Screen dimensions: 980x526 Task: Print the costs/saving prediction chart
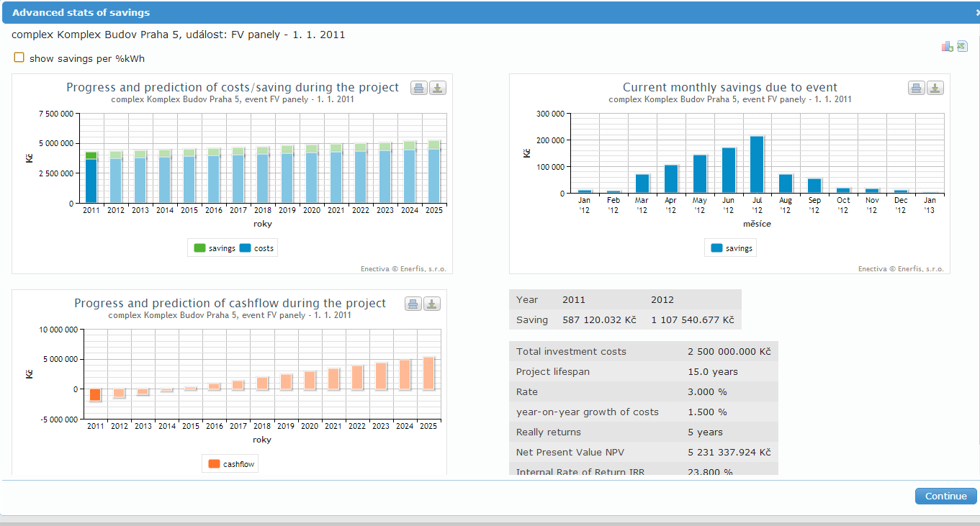tap(419, 89)
